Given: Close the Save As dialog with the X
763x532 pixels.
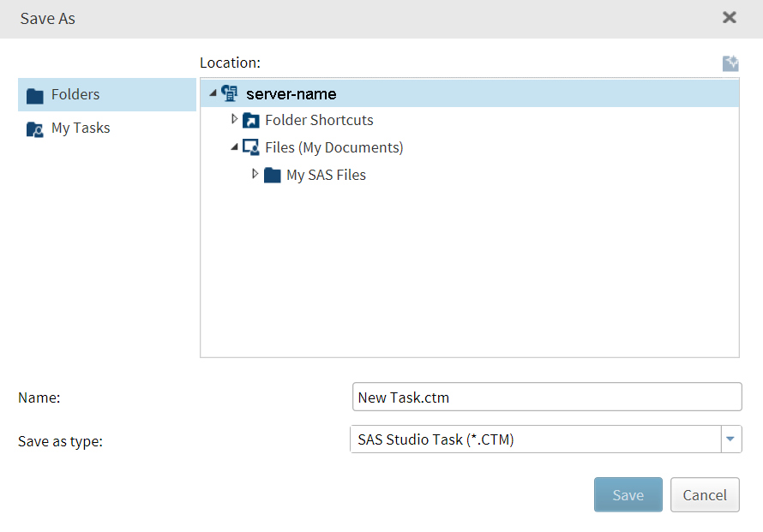Looking at the screenshot, I should [x=730, y=17].
